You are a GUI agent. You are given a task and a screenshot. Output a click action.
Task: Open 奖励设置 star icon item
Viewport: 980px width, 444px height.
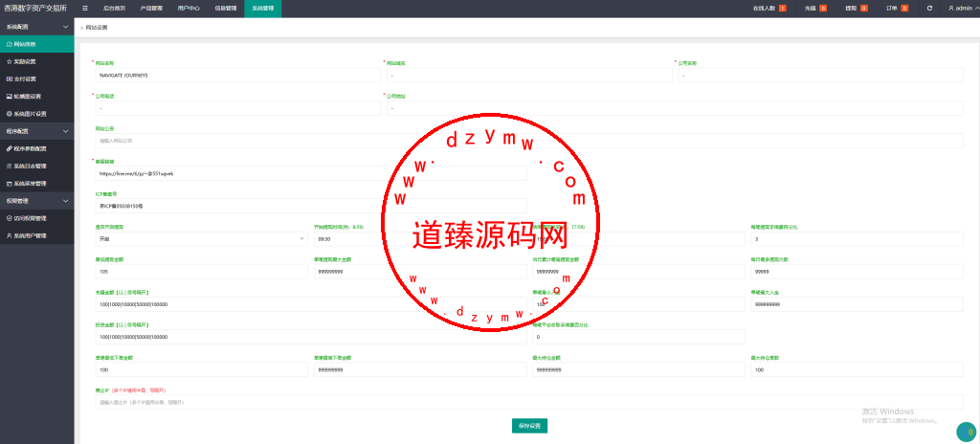(x=10, y=62)
